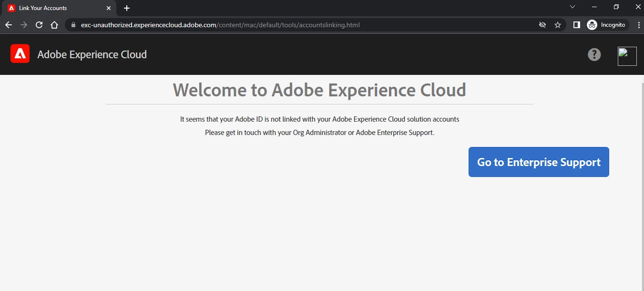Screen dimensions: 644x291
Task: Open the browser home page icon
Action: 54,25
